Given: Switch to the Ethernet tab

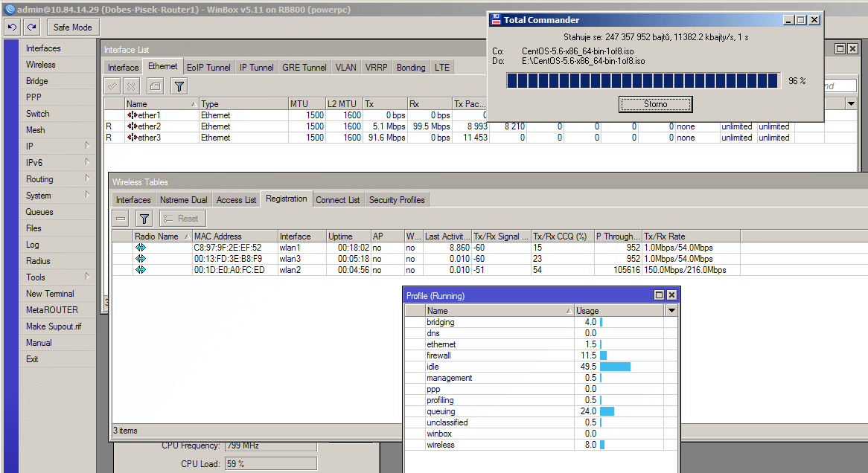Looking at the screenshot, I should coord(162,66).
